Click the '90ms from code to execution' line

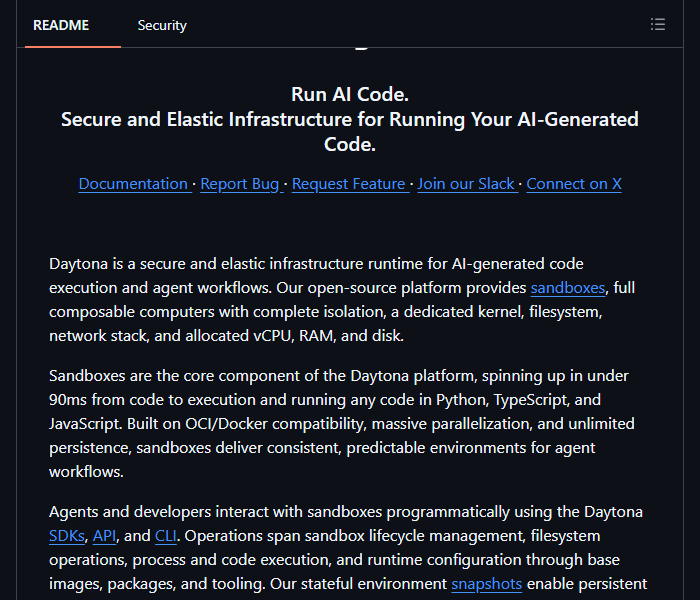(325, 400)
